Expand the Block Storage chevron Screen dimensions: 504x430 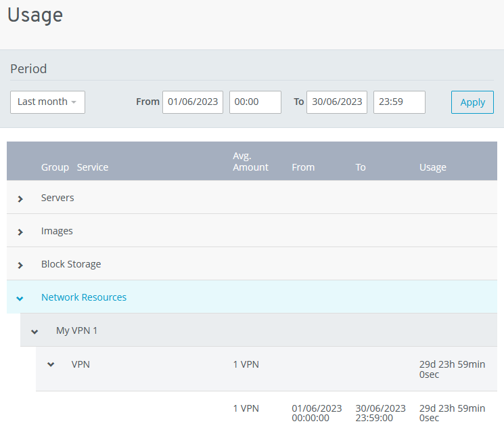coord(20,265)
